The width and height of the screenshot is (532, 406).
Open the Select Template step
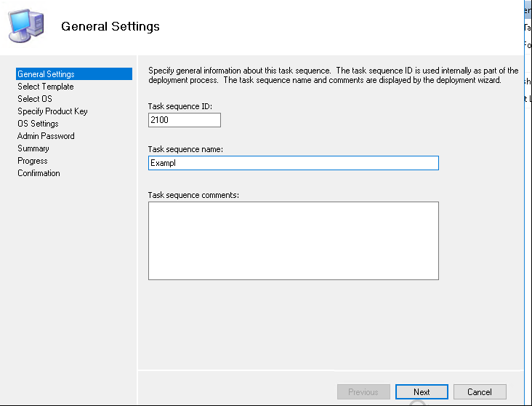[x=46, y=87]
